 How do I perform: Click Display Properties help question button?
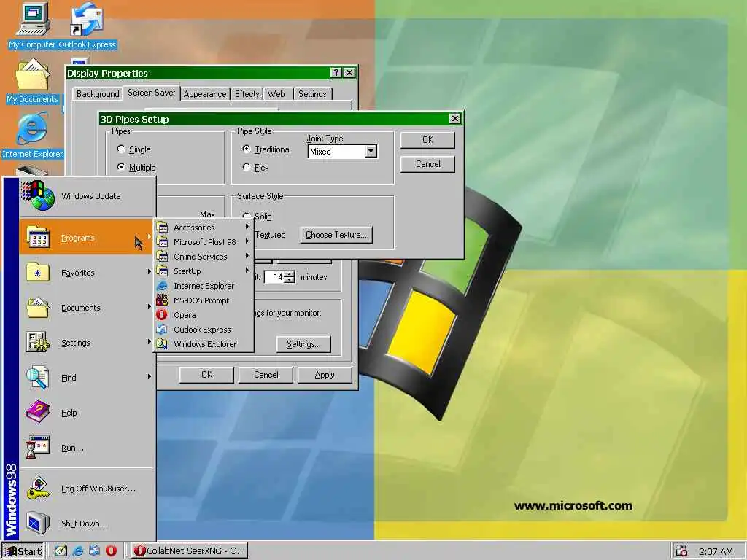click(x=336, y=72)
